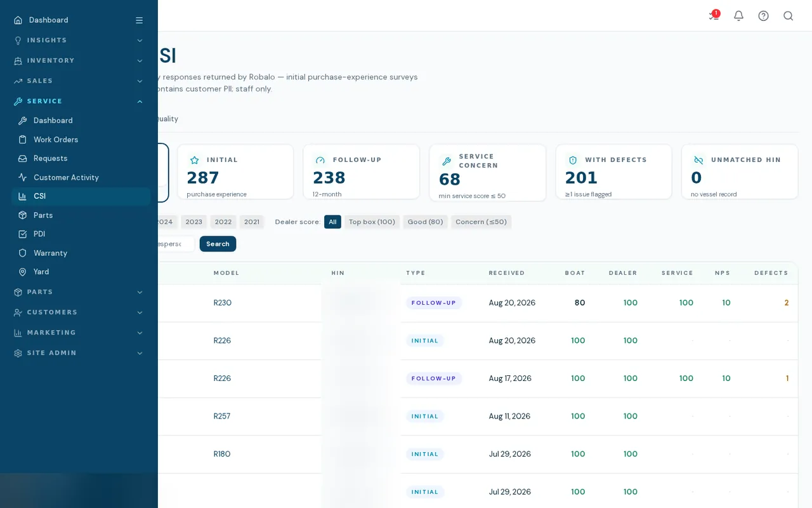Filter dealer score Good (80)
812x508 pixels.
tap(425, 222)
